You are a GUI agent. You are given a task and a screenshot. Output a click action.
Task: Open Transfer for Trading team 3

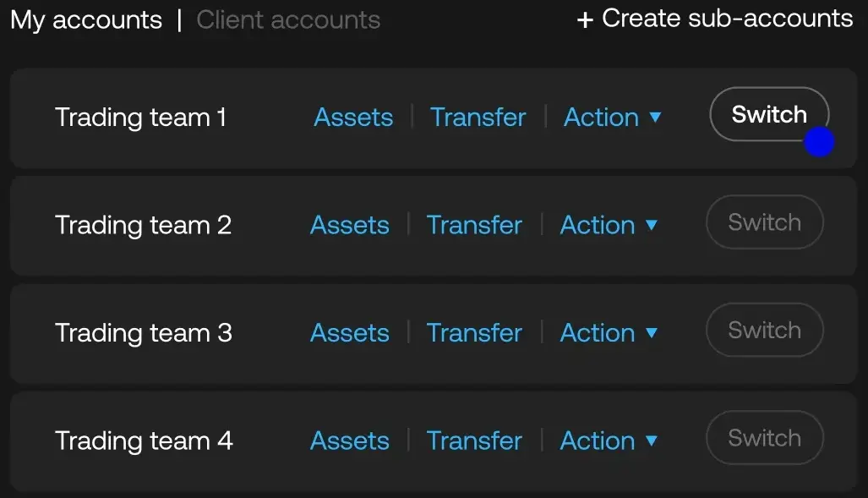(x=474, y=333)
